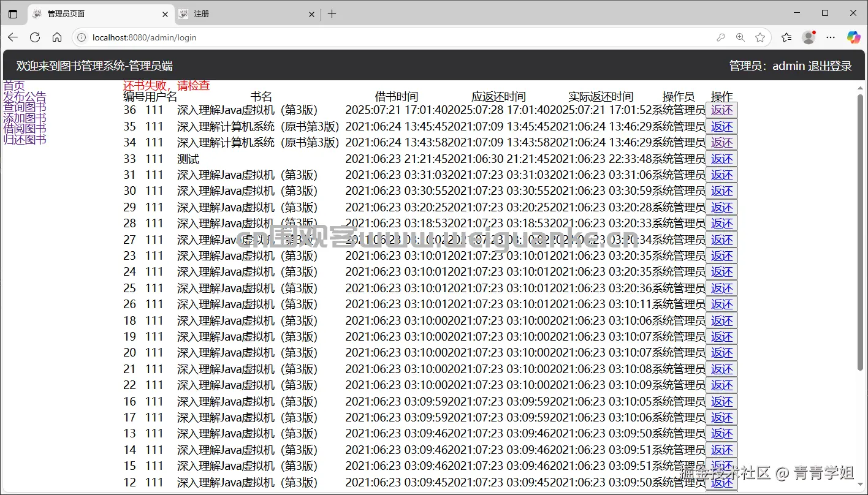Click the 欢迎来到图书管理系统-管理员端 title
Screen dimensions: 868x495
[94, 66]
